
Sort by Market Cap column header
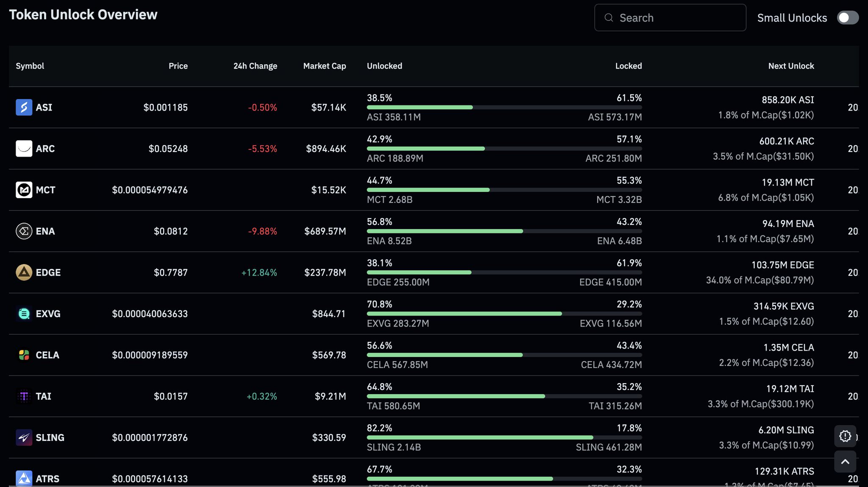click(324, 66)
